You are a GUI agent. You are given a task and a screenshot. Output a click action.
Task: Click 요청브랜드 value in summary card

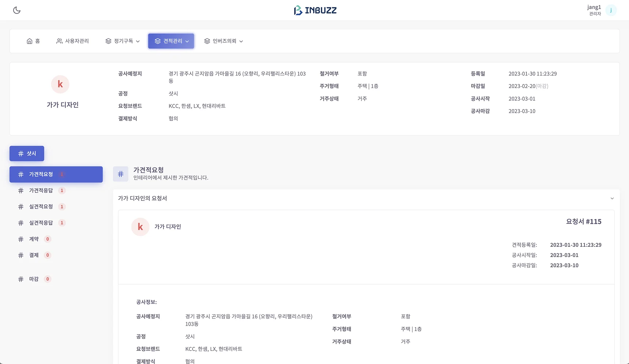pos(197,106)
